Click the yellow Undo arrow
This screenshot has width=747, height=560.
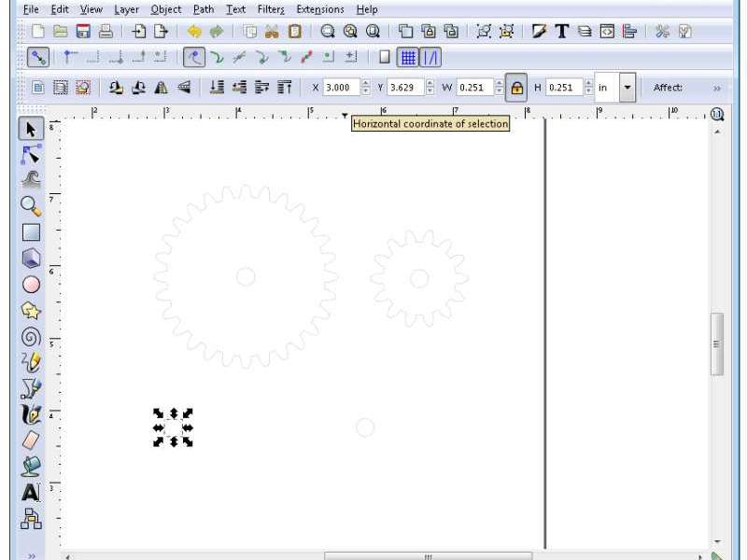point(194,32)
